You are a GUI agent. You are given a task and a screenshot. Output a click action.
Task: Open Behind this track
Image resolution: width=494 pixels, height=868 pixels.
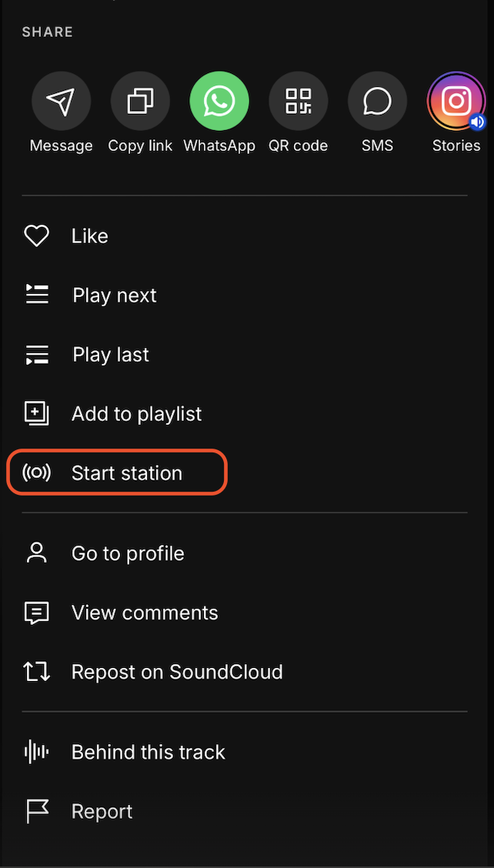click(148, 752)
